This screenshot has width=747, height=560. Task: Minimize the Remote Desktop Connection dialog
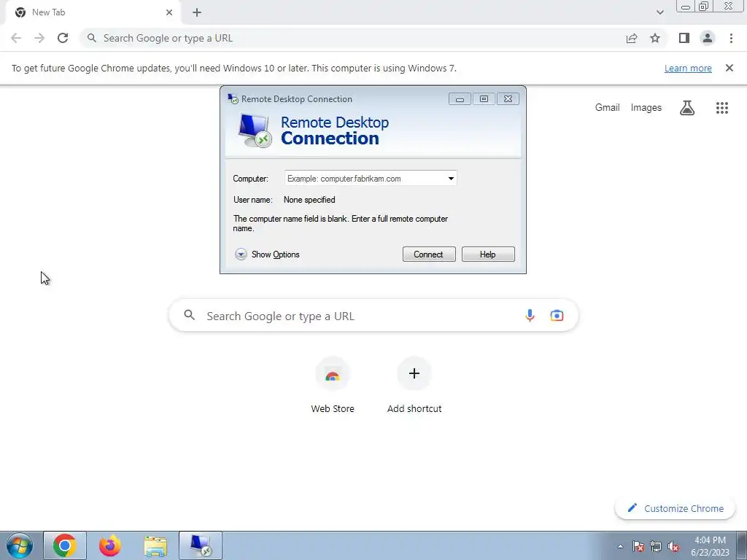click(460, 99)
